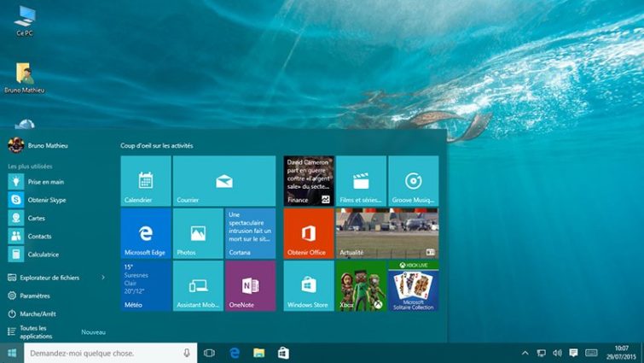Open the Photos tile
644x363 pixels.
[x=198, y=233]
